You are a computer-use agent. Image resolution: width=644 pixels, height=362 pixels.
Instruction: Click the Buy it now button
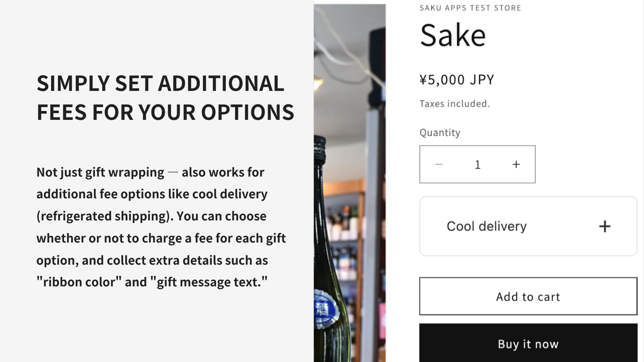click(528, 343)
